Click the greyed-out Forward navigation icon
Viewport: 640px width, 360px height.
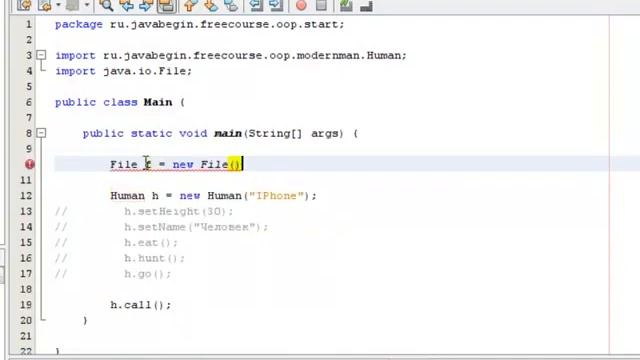pos(73,5)
